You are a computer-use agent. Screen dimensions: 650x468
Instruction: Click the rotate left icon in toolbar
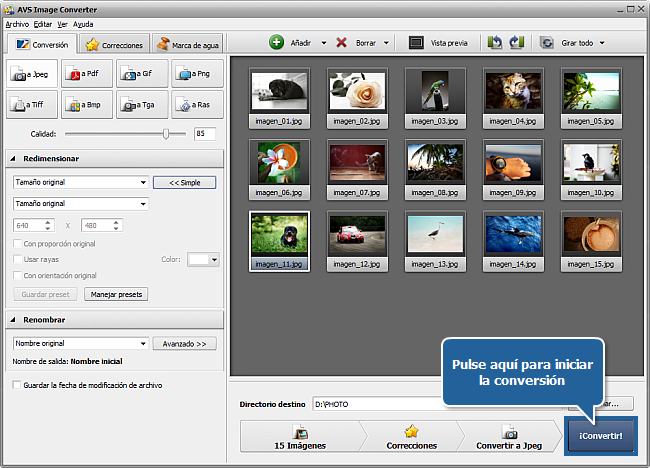[495, 43]
